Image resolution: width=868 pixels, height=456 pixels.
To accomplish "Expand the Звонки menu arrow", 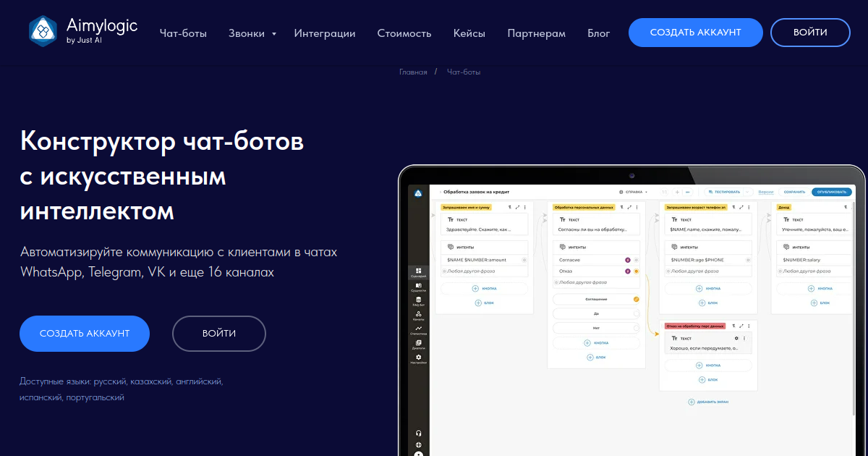I will coord(274,34).
